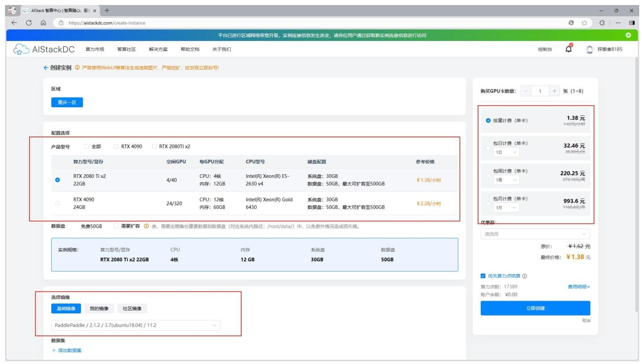Screen dimensions: 642x364
Task: Open 算力市场 in the top navigation
Action: (95, 49)
